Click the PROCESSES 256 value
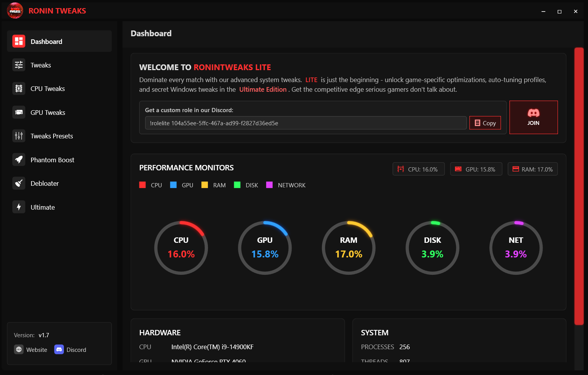This screenshot has height=375, width=588. (405, 347)
